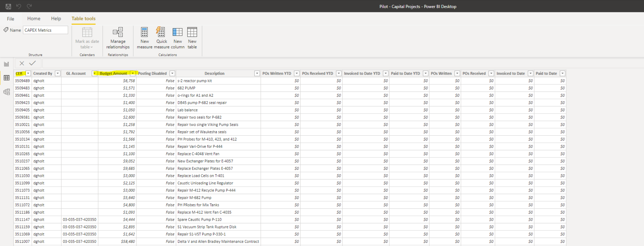
Task: Open the File menu
Action: (10, 19)
